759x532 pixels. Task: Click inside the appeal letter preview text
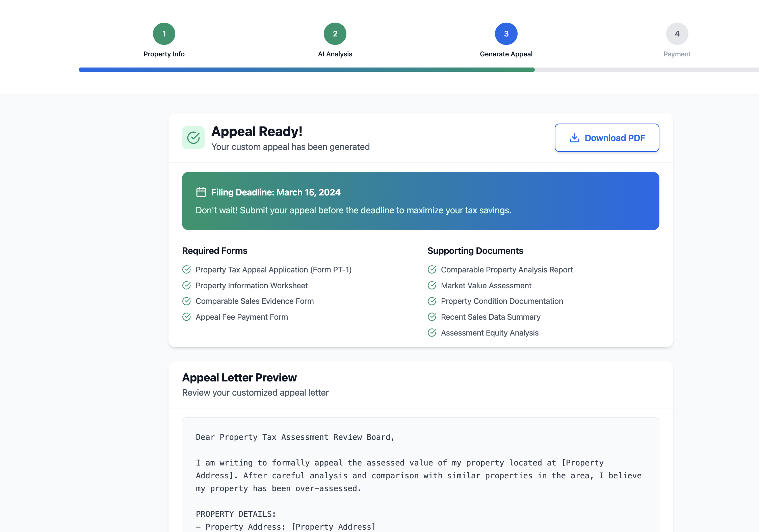point(419,475)
